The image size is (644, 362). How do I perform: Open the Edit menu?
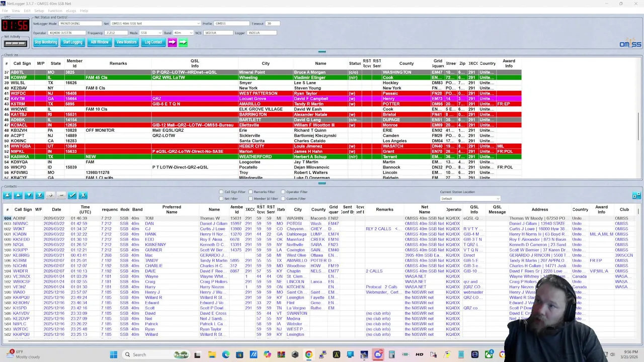(x=27, y=11)
